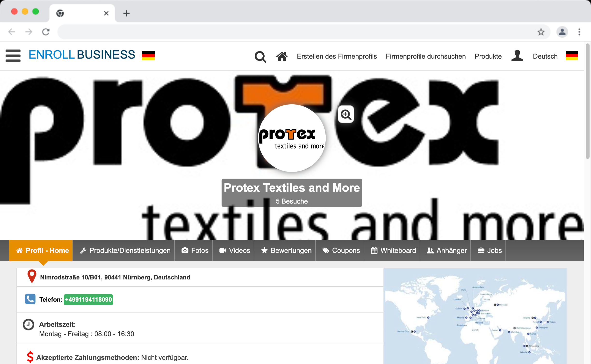This screenshot has width=591, height=364.
Task: Click the red map pin icon
Action: click(x=32, y=276)
